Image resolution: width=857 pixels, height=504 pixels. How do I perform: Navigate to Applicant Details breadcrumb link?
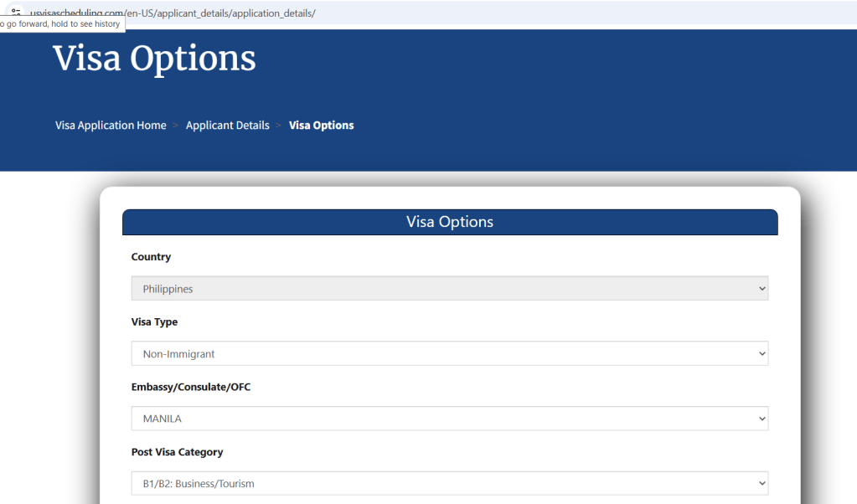click(227, 126)
